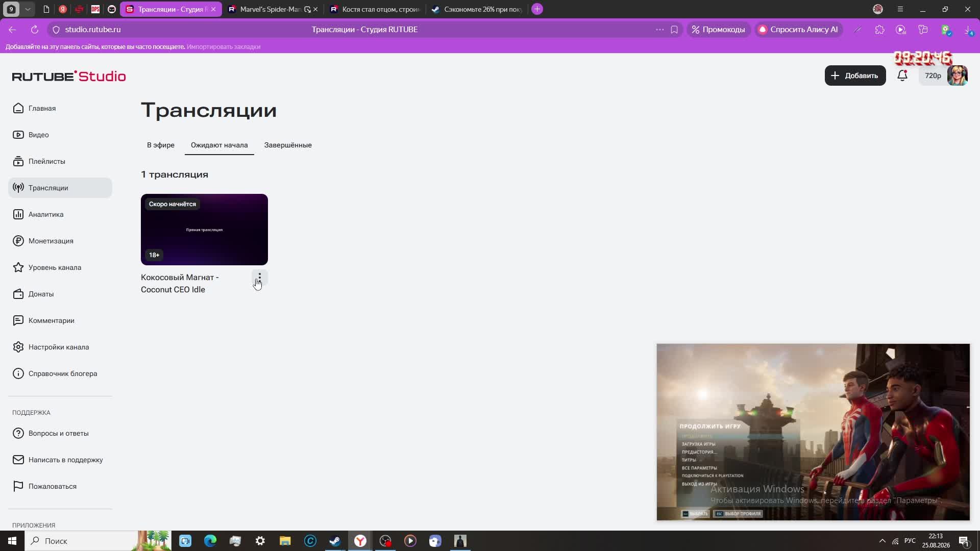Select the Ожидают начала tab
This screenshot has height=551, width=980.
[219, 145]
